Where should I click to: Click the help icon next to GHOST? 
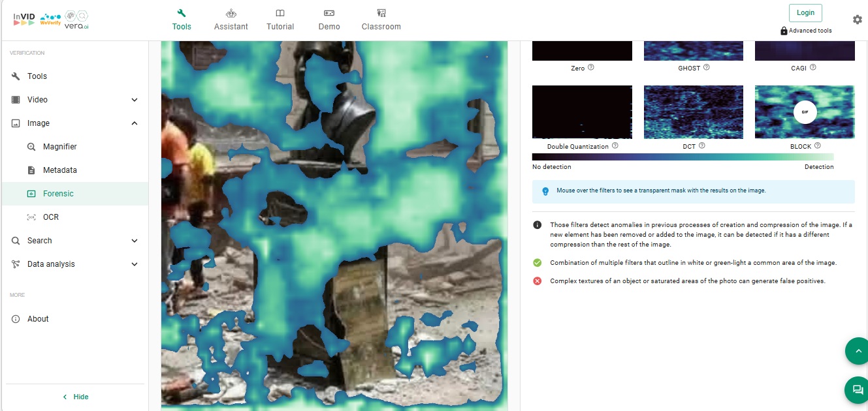pyautogui.click(x=707, y=67)
